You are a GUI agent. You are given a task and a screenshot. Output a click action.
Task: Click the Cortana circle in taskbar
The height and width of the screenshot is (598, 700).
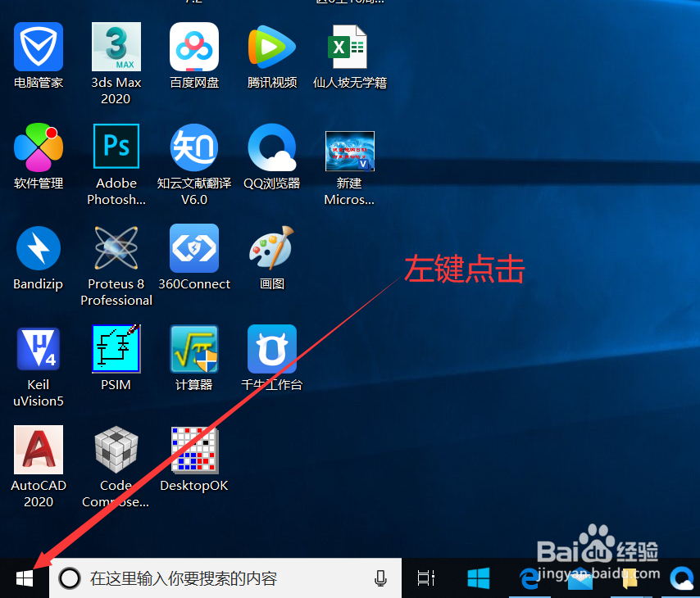click(x=70, y=578)
